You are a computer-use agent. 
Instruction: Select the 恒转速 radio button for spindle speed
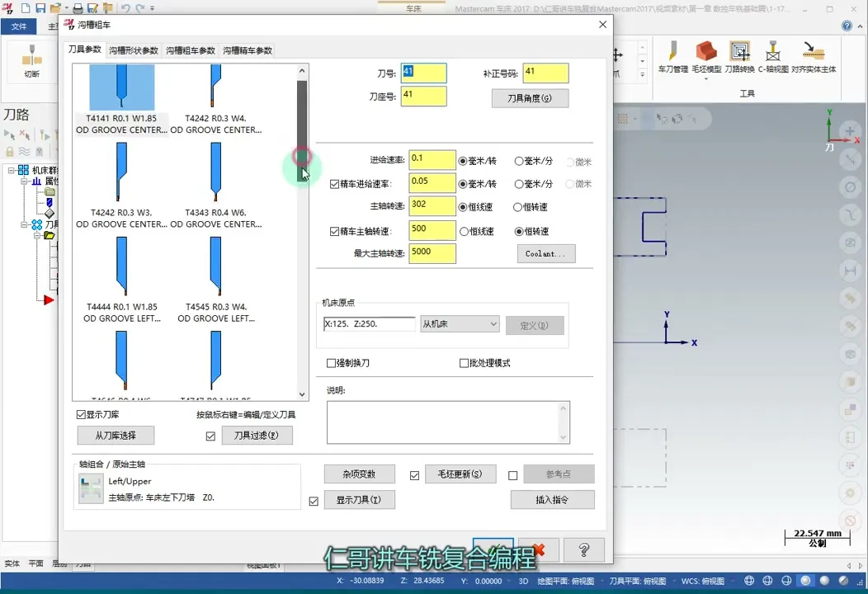[x=515, y=206]
